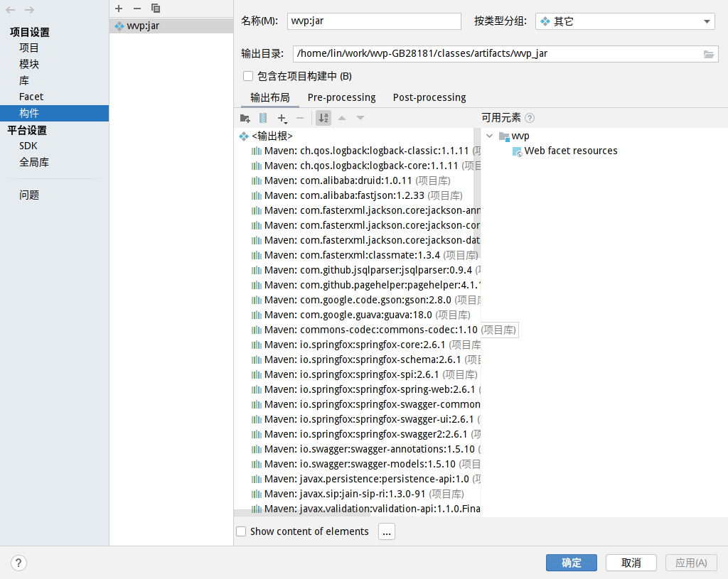
Task: Click the create directory icon in layout toolbar
Action: (x=245, y=118)
